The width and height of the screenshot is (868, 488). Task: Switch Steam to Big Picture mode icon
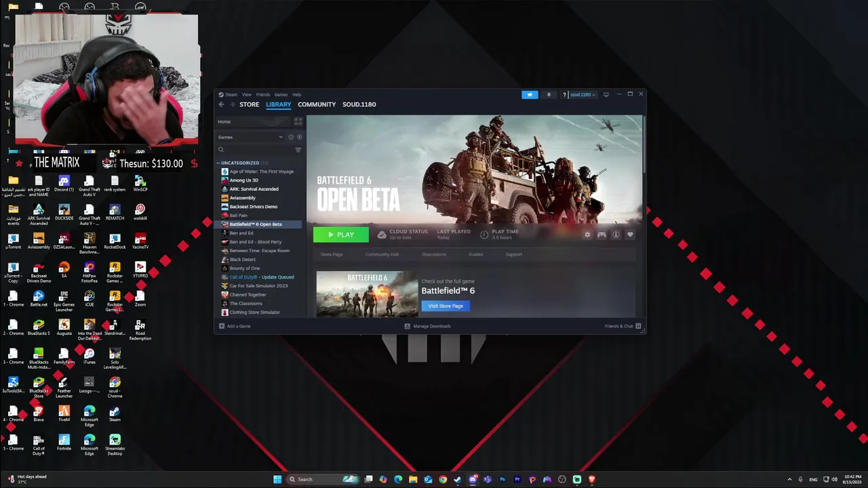(606, 94)
